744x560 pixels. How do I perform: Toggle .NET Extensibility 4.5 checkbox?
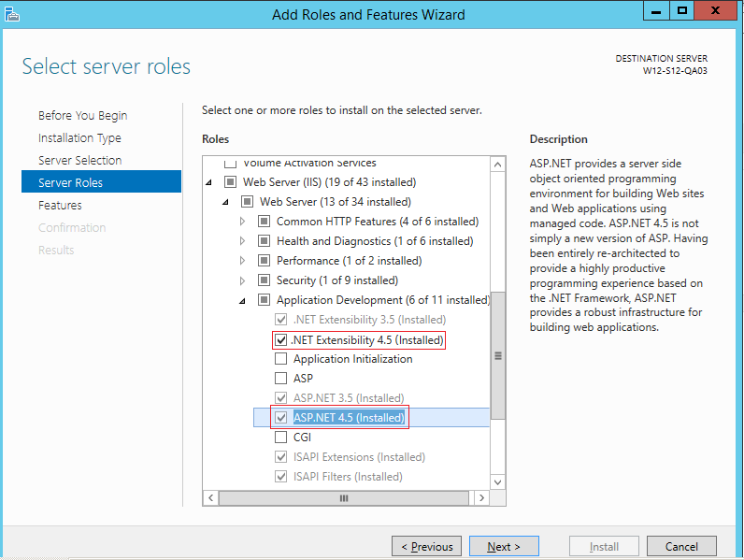(x=281, y=339)
